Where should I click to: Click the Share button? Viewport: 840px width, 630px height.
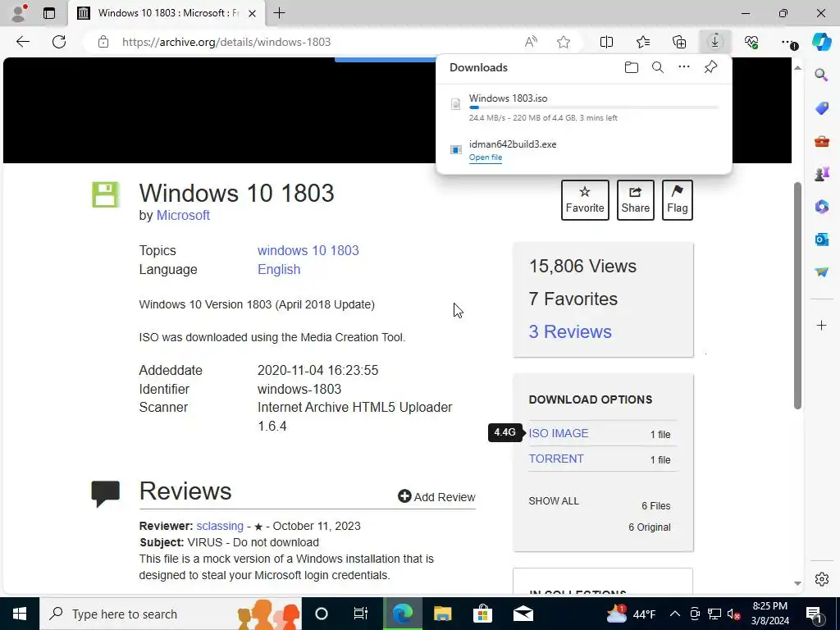tap(636, 200)
